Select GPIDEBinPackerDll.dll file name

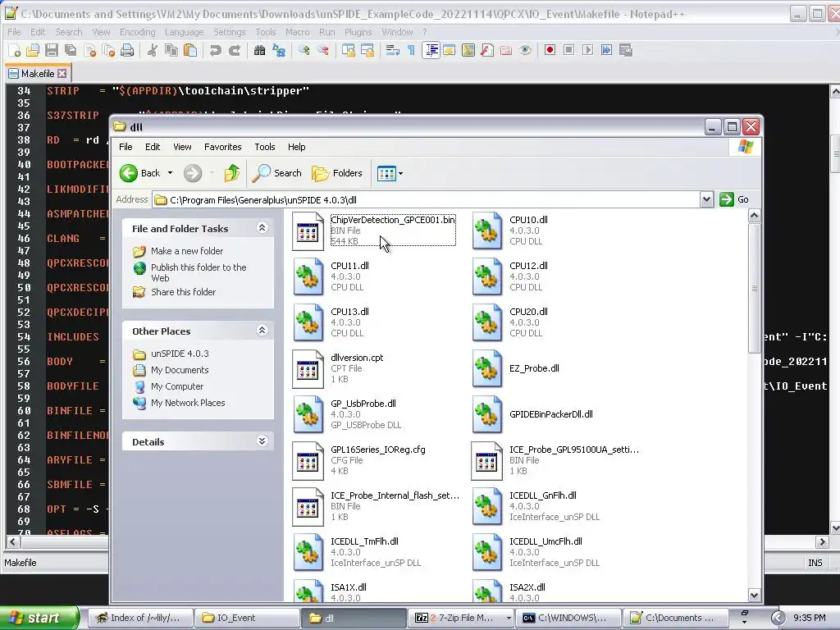click(550, 414)
